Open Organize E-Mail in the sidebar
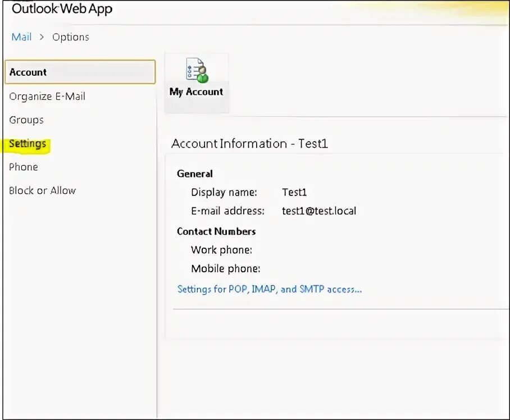 47,96
